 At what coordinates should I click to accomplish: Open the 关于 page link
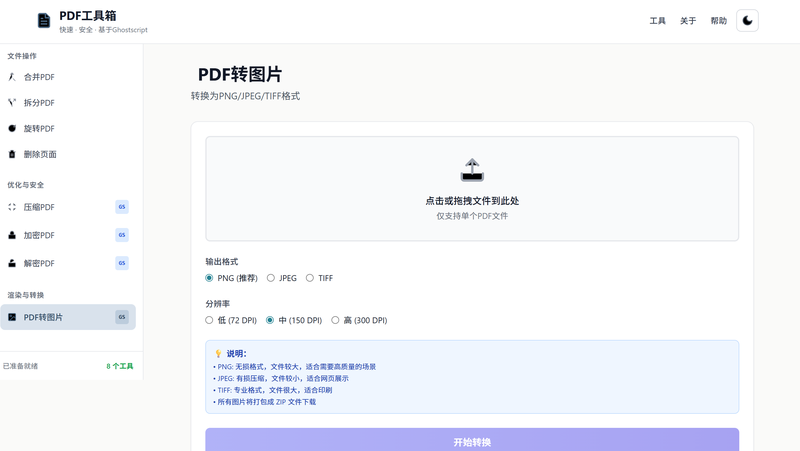coord(688,21)
